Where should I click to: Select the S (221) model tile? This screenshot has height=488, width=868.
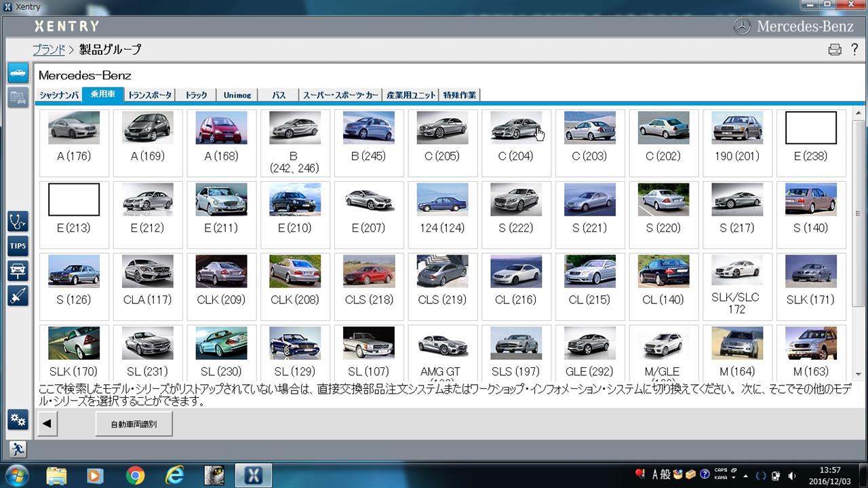[590, 214]
